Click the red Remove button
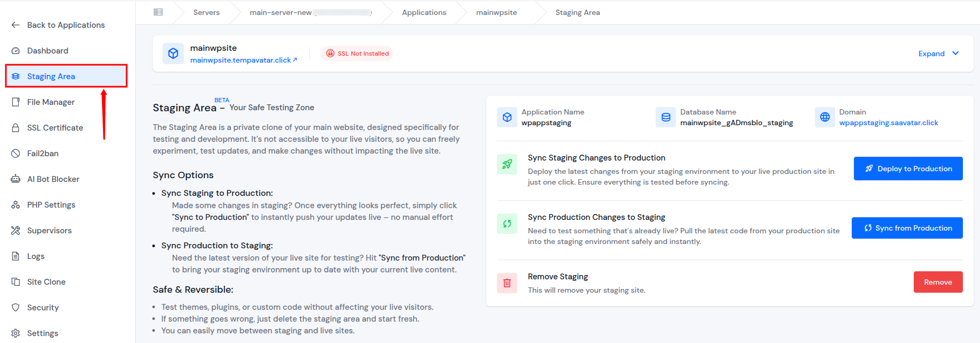This screenshot has width=980, height=343. click(x=938, y=282)
